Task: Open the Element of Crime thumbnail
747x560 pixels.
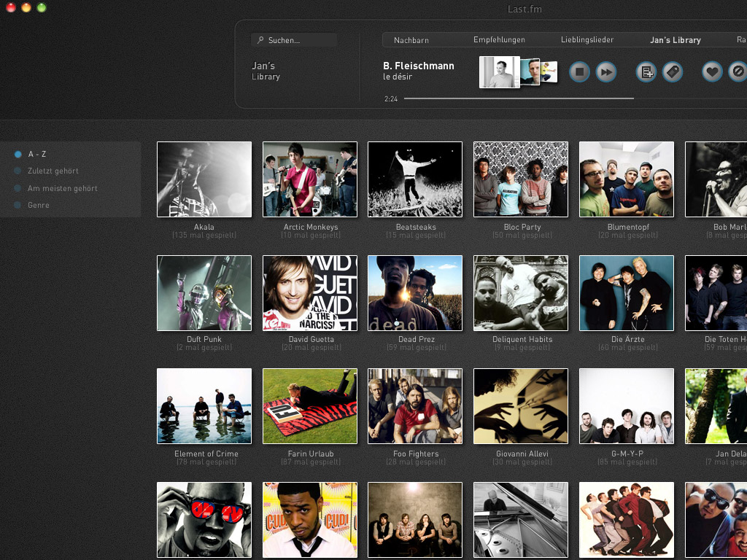Action: pos(204,405)
